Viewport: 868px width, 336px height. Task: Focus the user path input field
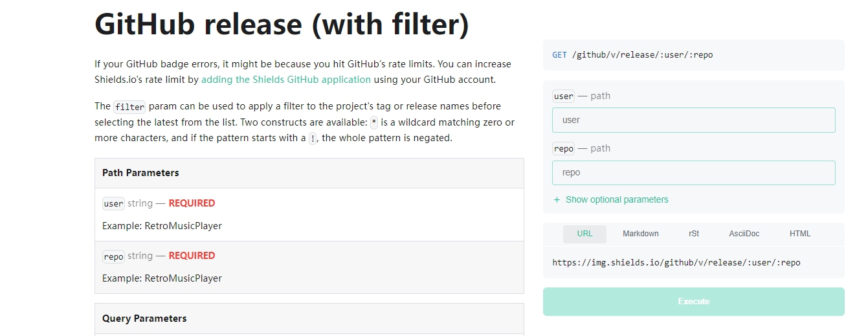click(x=693, y=120)
